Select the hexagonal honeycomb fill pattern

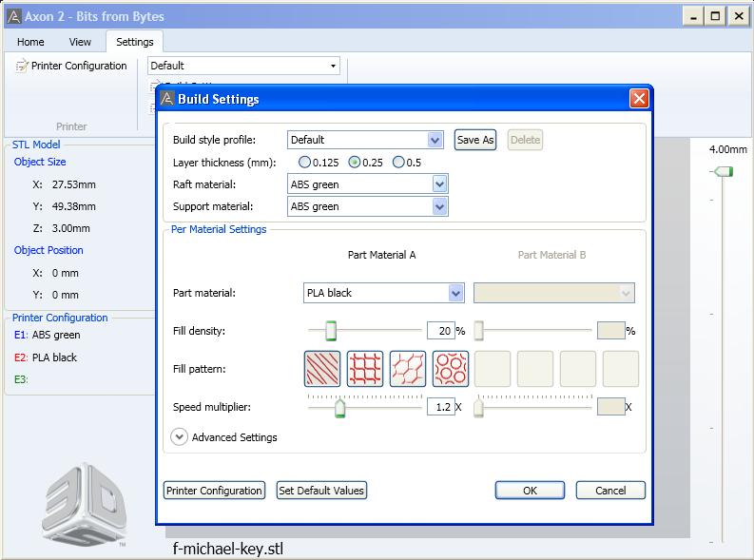(408, 369)
